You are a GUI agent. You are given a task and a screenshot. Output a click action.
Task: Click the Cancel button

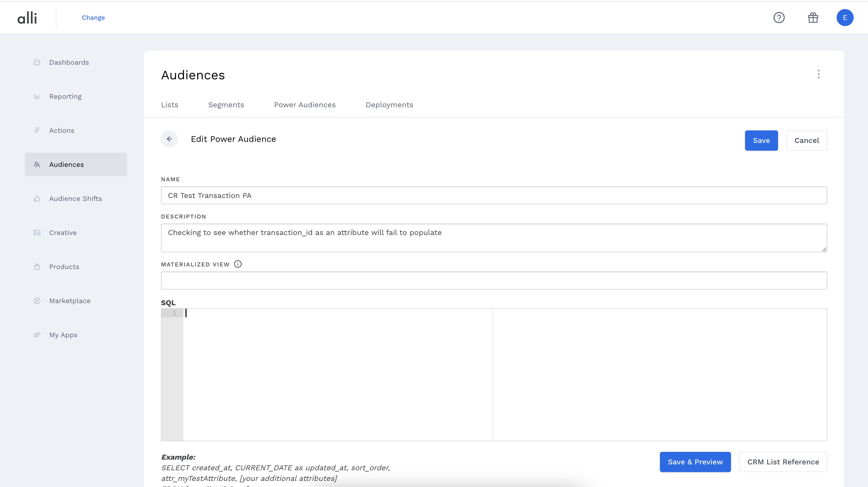coord(806,141)
